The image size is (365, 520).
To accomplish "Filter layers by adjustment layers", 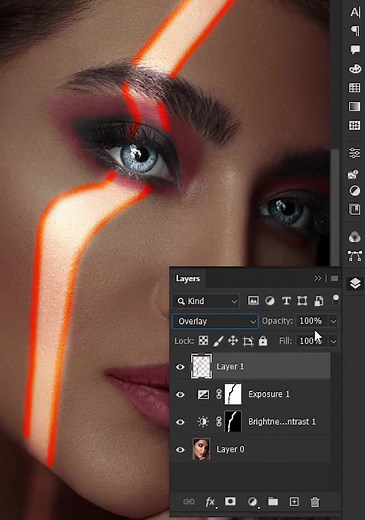I will pyautogui.click(x=270, y=301).
